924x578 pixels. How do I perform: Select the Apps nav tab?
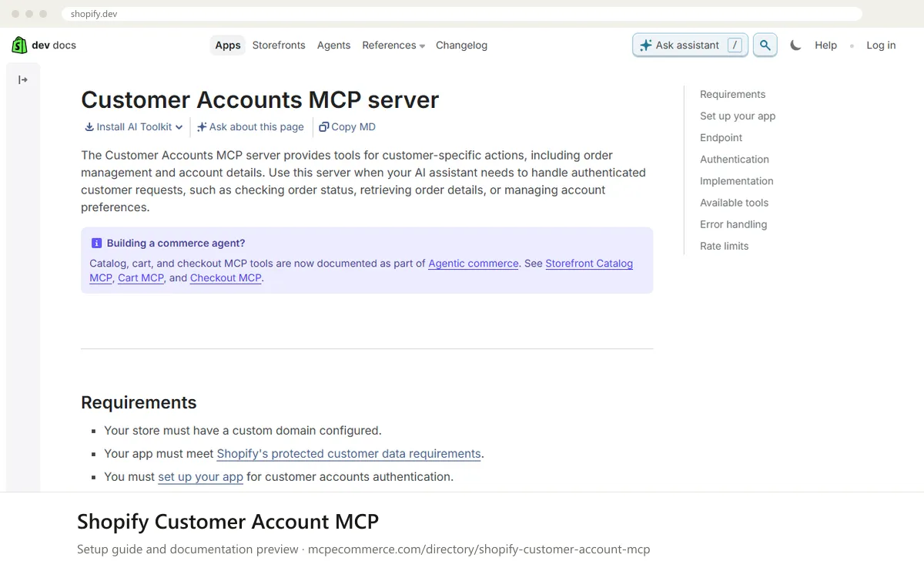point(228,45)
